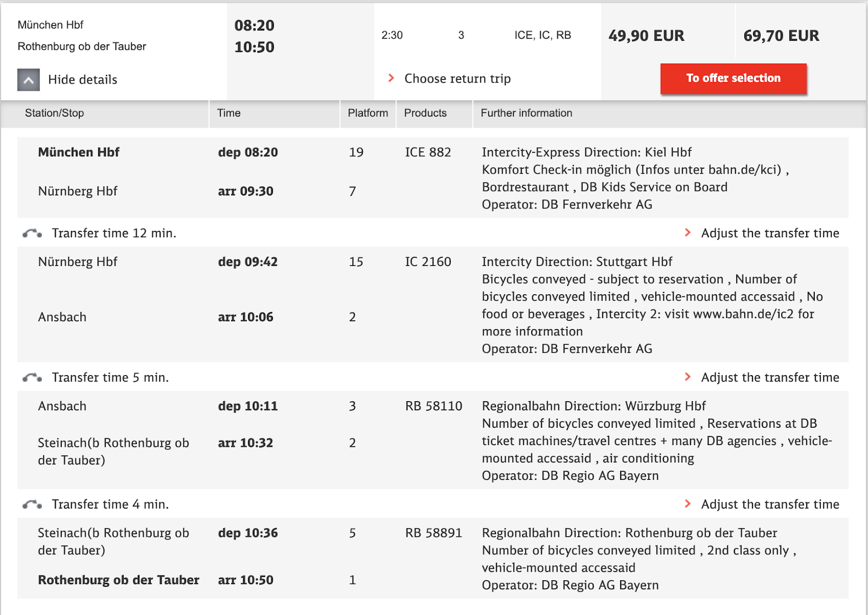This screenshot has height=615, width=868.
Task: Click platform 19 for München Hbf
Action: click(x=356, y=153)
